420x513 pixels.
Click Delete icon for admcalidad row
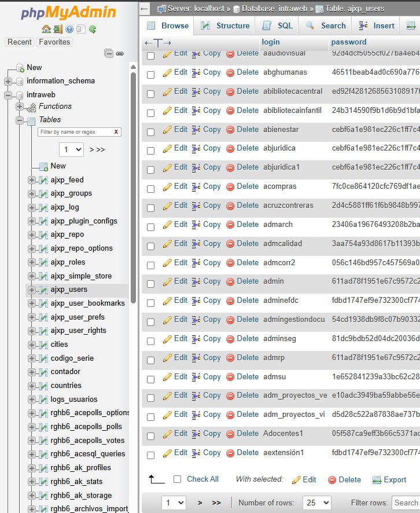[230, 244]
